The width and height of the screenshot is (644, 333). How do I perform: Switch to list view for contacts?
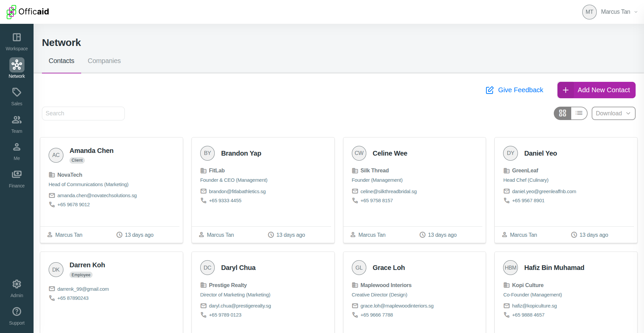tap(579, 113)
